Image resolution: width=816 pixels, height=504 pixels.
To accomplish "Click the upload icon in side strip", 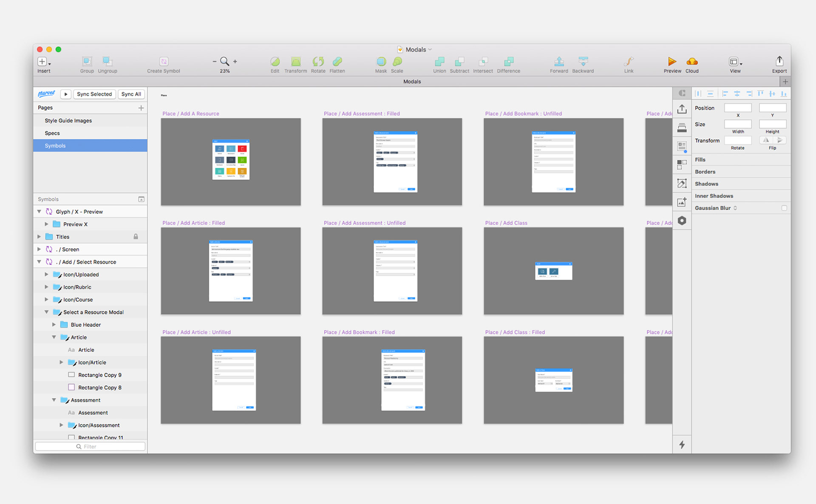I will pyautogui.click(x=682, y=109).
